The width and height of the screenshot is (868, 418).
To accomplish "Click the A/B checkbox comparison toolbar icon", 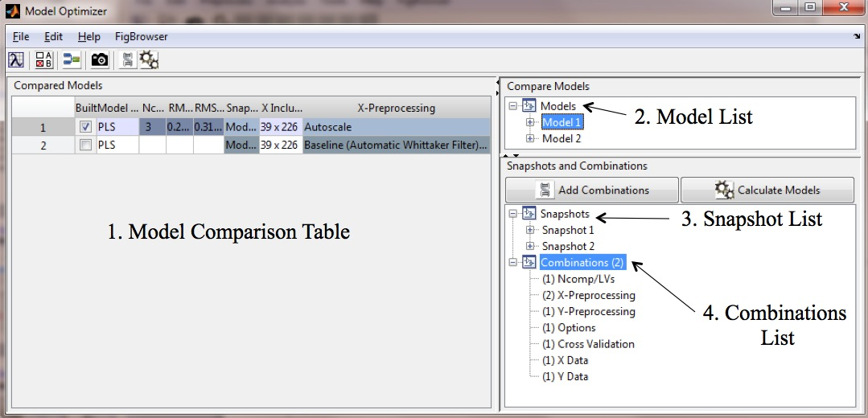I will coord(44,59).
